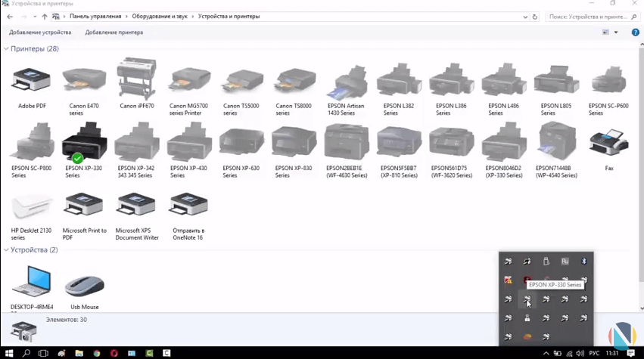644x359 pixels.
Task: Go to Панель управления breadcrumb
Action: tap(95, 17)
